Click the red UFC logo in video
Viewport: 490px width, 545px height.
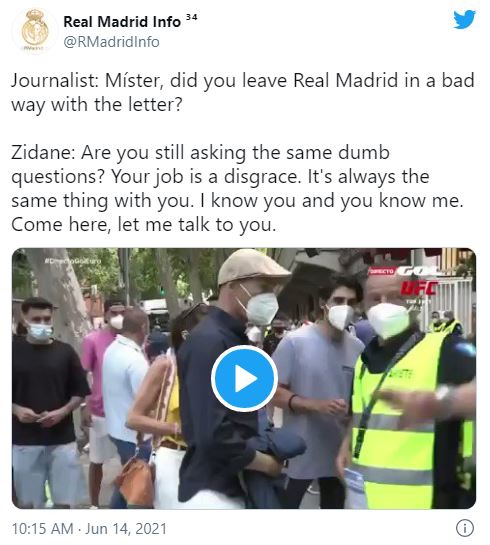(x=419, y=288)
